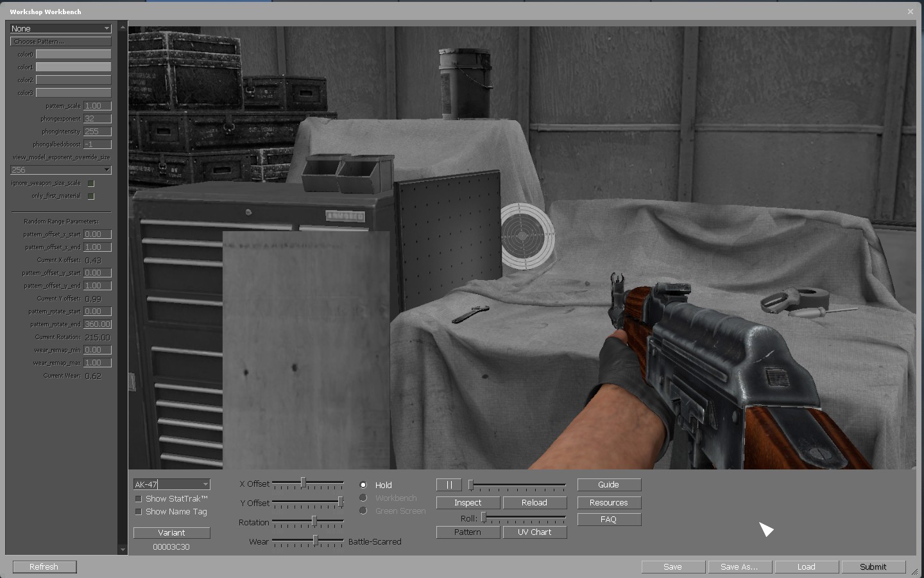Open Resources link button
The image size is (924, 578).
point(609,503)
